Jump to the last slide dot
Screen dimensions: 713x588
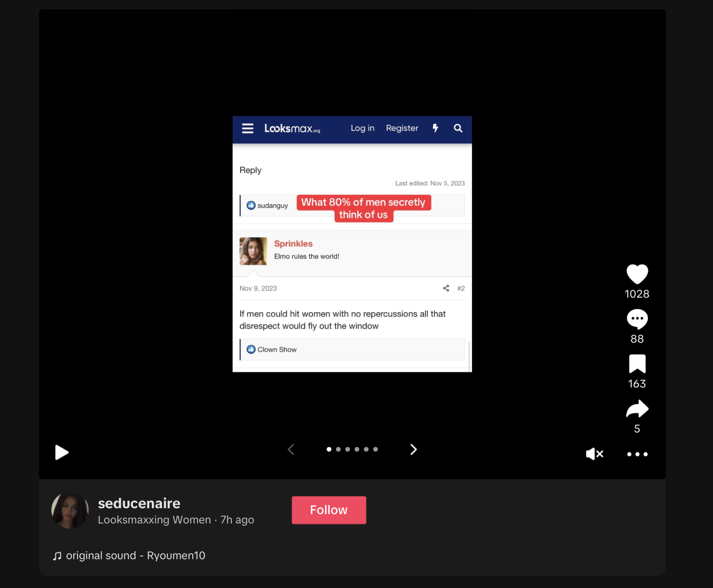click(x=375, y=449)
